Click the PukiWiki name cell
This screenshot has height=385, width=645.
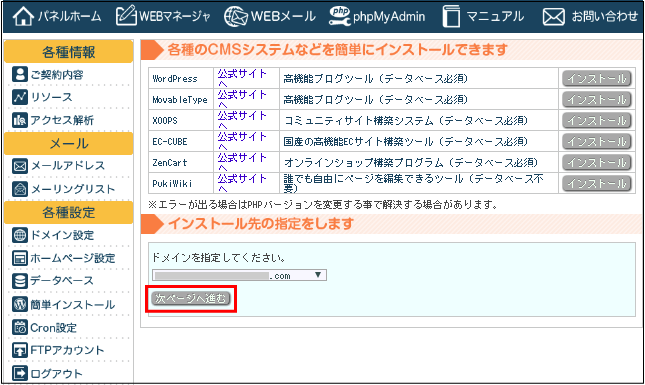coord(181,183)
